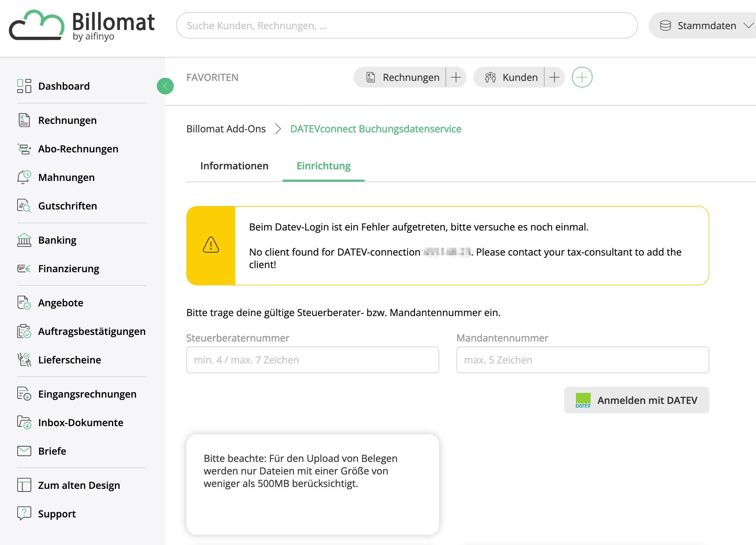
Task: Select the Einrichtung tab
Action: click(x=323, y=166)
